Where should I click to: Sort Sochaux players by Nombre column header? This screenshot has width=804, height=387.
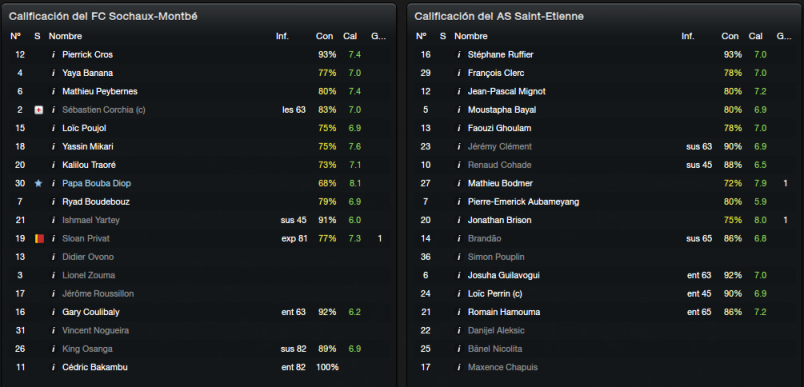click(65, 36)
